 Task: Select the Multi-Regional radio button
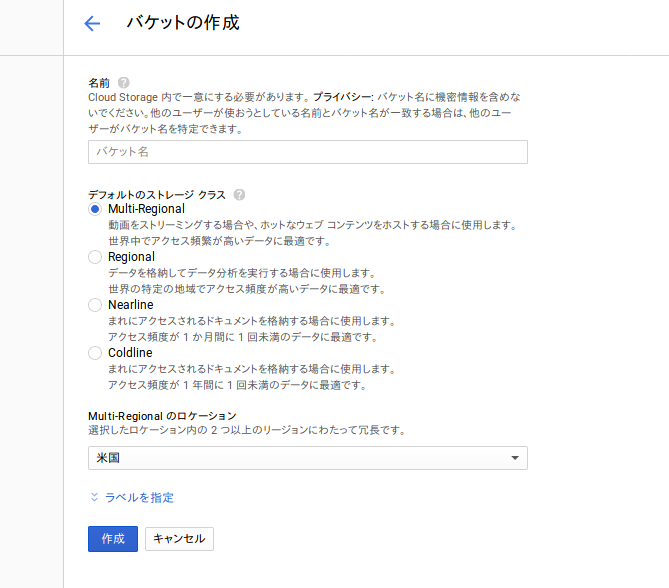pyautogui.click(x=95, y=209)
